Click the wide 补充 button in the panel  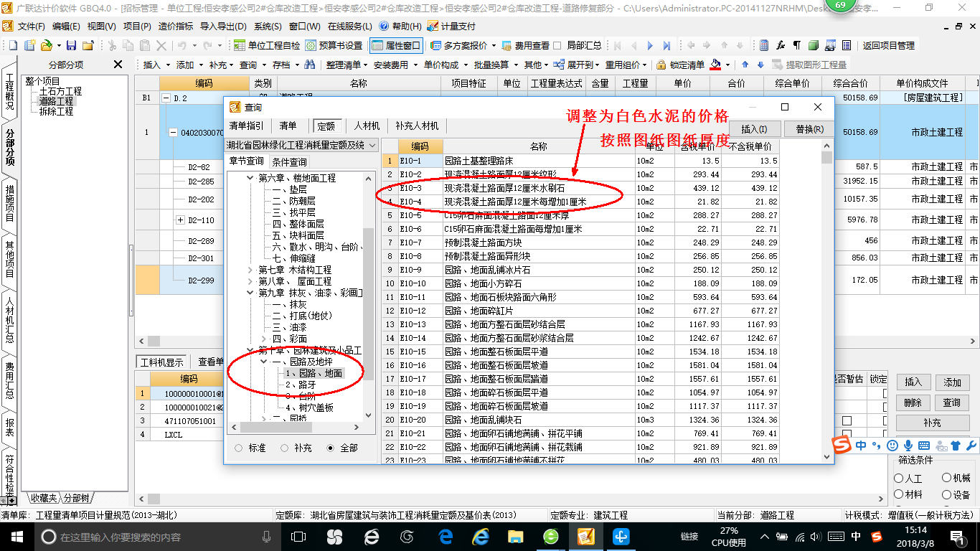pos(932,423)
